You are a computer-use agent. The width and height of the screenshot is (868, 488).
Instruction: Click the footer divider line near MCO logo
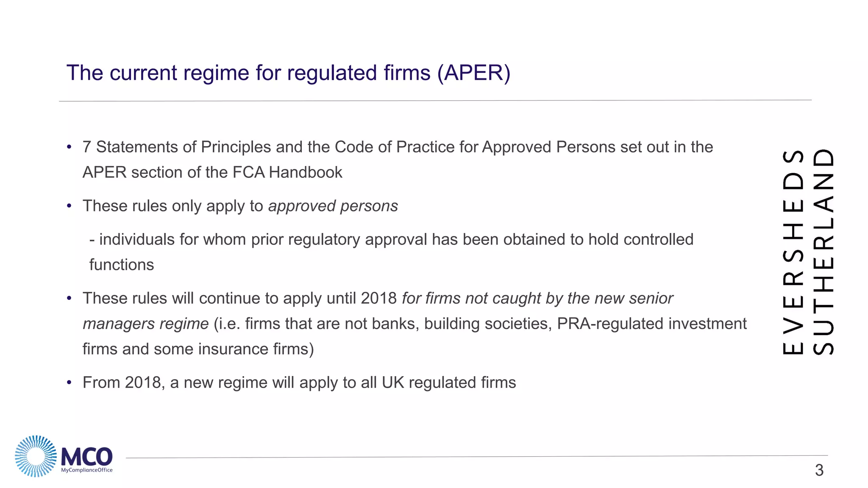[477, 457]
